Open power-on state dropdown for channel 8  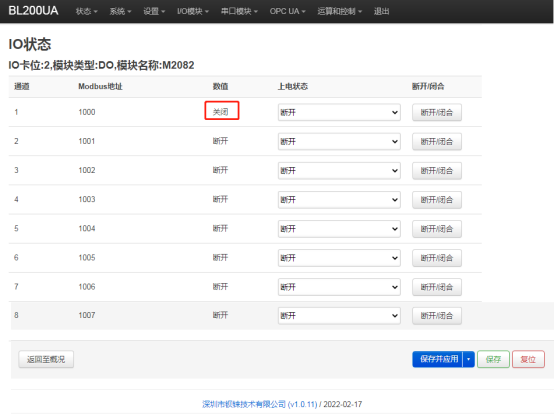point(339,316)
